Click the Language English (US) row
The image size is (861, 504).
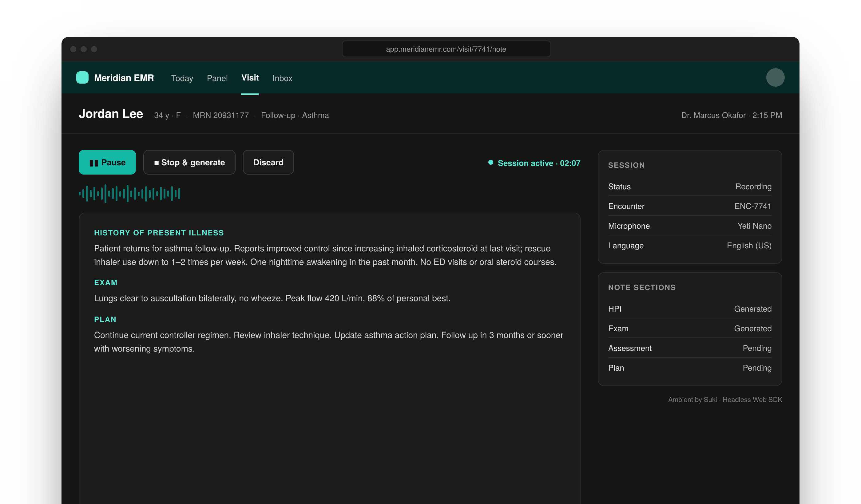tap(690, 246)
